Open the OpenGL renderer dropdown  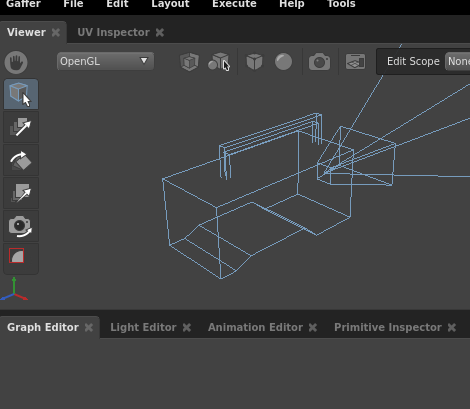(x=105, y=61)
